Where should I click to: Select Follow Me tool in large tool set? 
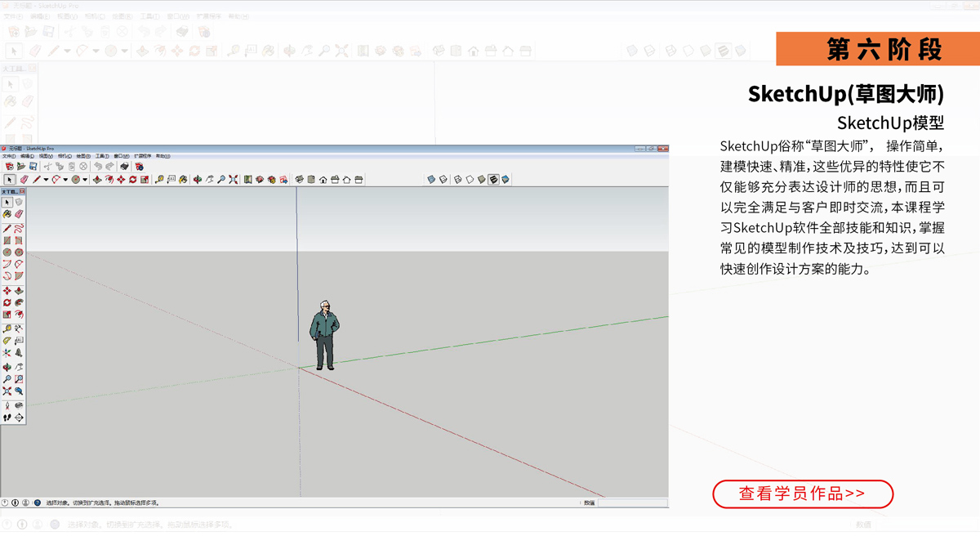click(x=19, y=302)
